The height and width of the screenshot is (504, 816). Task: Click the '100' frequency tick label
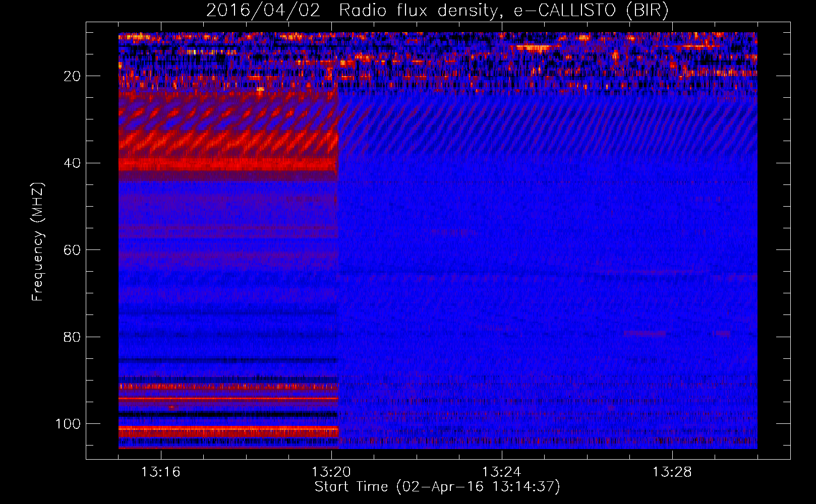[68, 424]
